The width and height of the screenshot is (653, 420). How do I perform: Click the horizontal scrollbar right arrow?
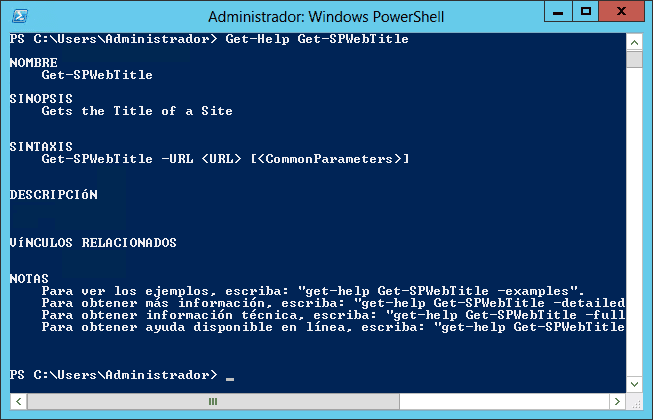coord(617,402)
